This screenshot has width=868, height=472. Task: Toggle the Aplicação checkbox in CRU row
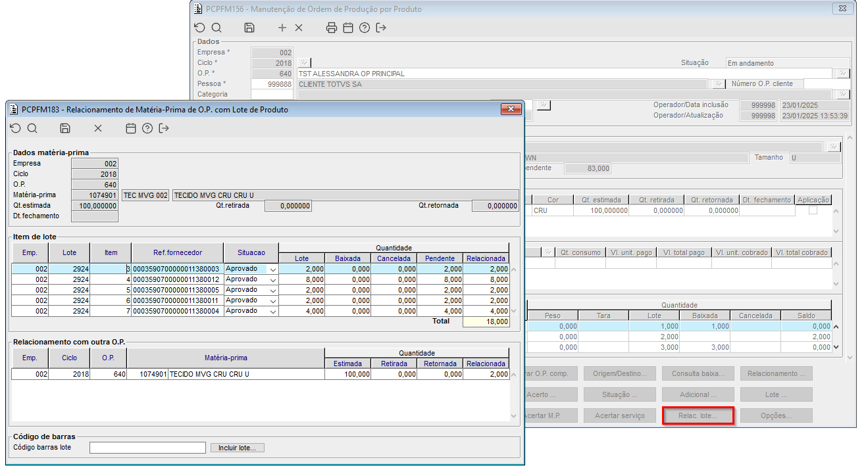813,210
